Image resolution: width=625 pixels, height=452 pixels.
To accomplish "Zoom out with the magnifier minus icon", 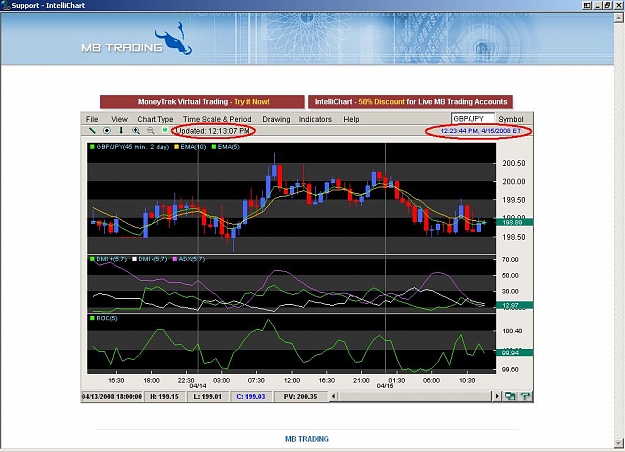I will click(x=150, y=130).
